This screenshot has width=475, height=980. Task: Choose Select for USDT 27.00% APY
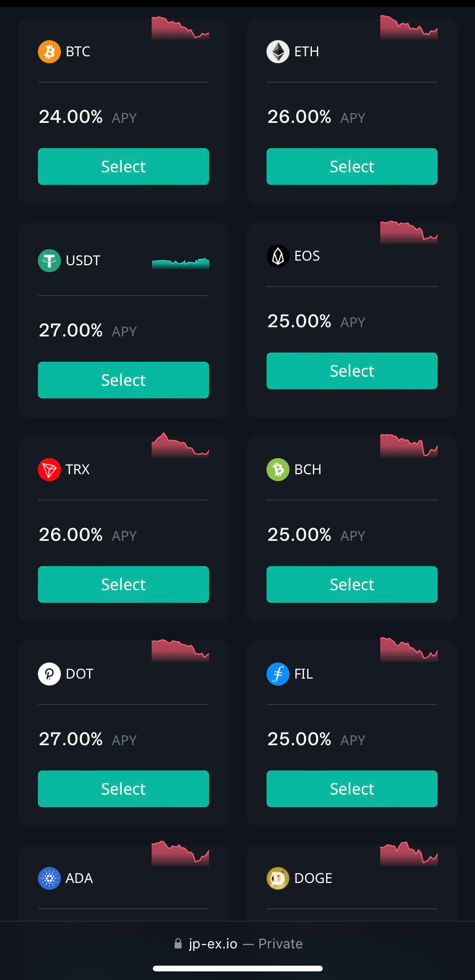point(123,380)
